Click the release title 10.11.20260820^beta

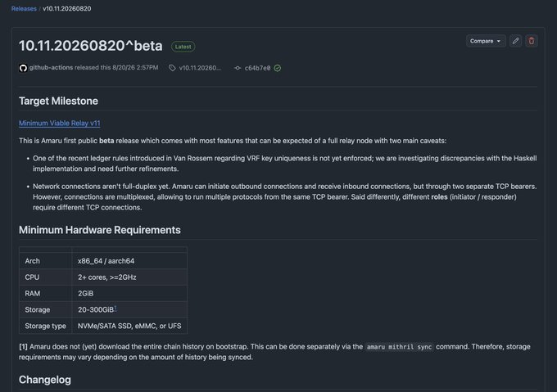pyautogui.click(x=91, y=46)
